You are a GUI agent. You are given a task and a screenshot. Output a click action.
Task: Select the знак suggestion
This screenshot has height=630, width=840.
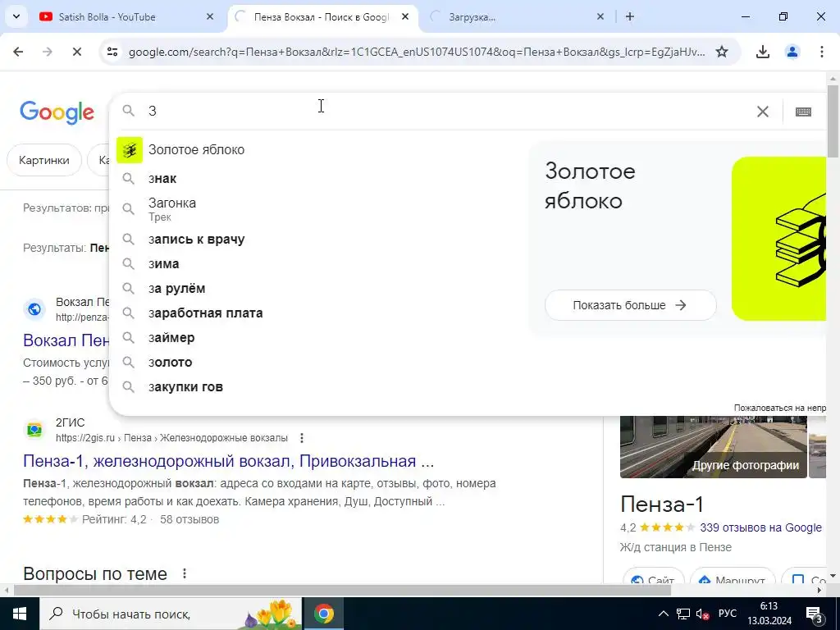click(x=322, y=178)
